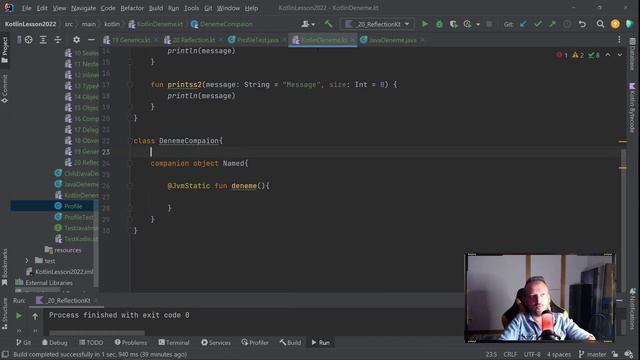Viewport: 640px width, 360px height.
Task: Open Structure side tab
Action: (4, 313)
